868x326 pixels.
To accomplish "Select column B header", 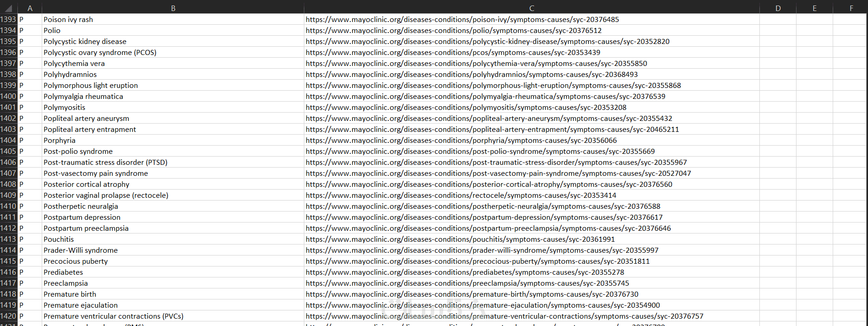I will pos(173,8).
